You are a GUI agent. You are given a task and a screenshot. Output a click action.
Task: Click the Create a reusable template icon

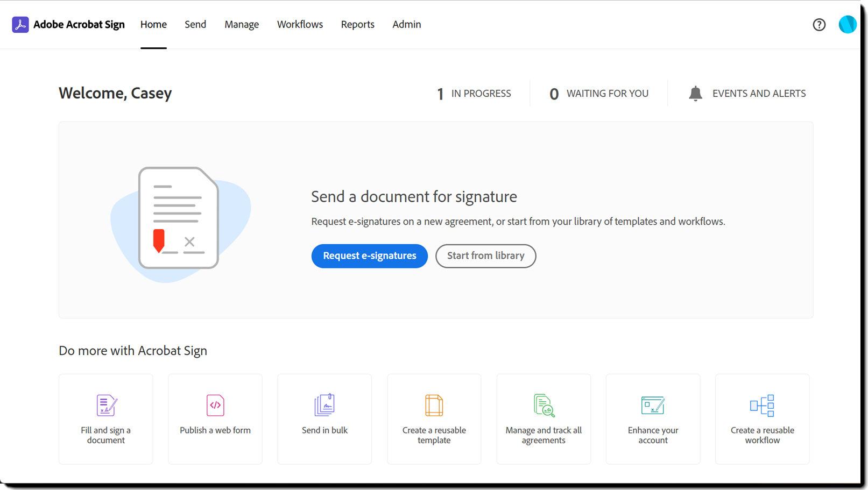coord(434,405)
